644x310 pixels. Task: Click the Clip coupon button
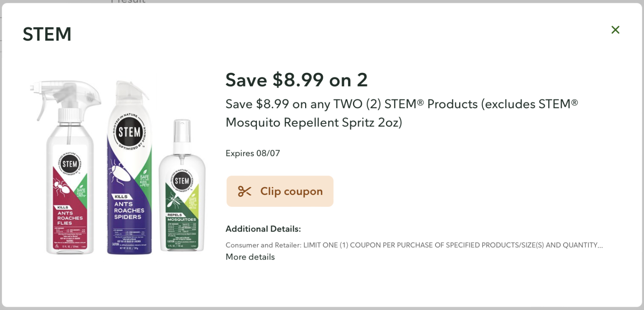tap(280, 191)
